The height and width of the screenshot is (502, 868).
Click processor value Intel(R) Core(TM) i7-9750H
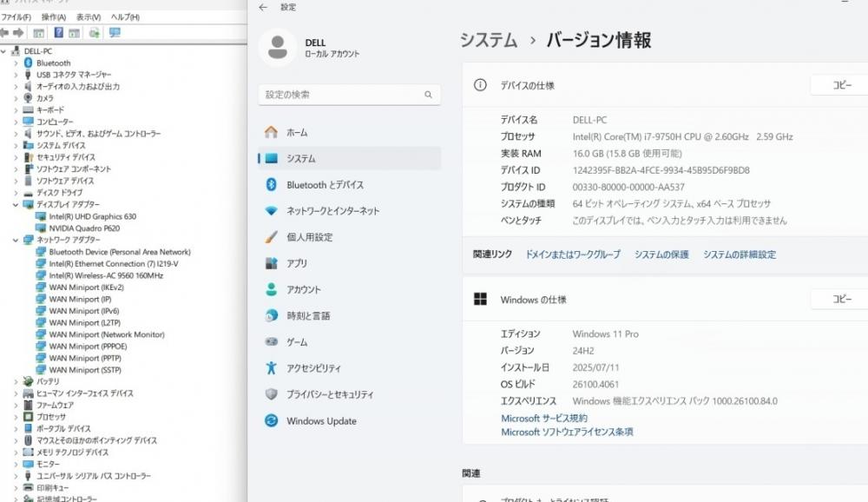(682, 137)
